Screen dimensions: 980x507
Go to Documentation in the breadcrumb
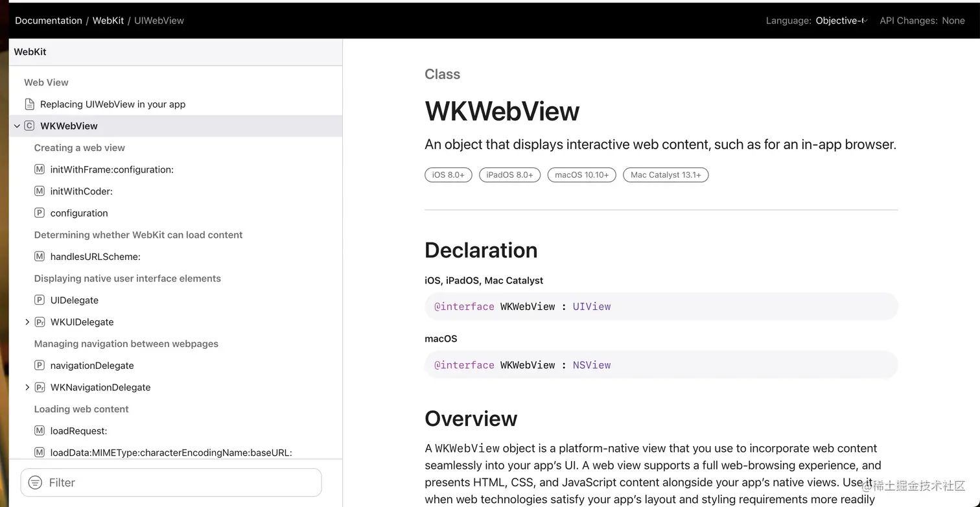click(x=49, y=21)
